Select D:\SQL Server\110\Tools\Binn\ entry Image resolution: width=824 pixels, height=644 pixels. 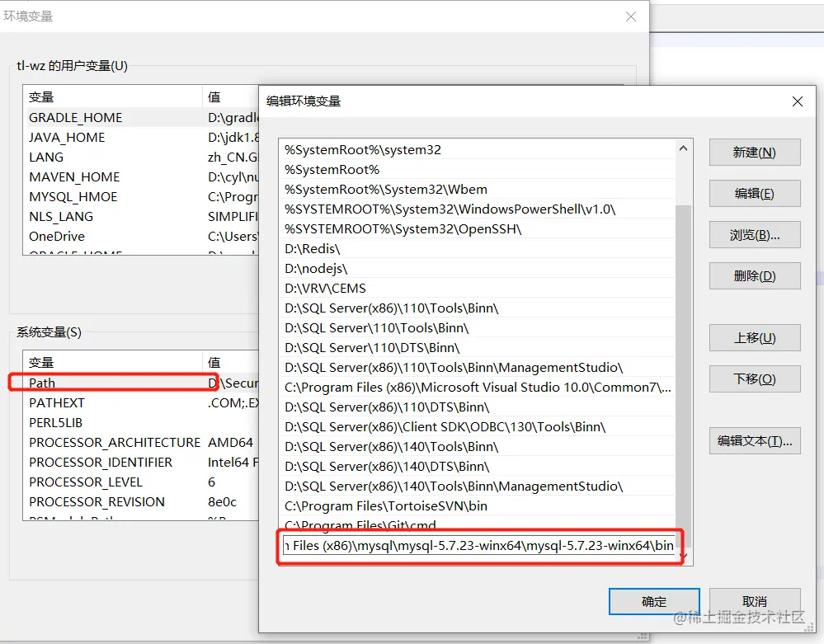[478, 328]
